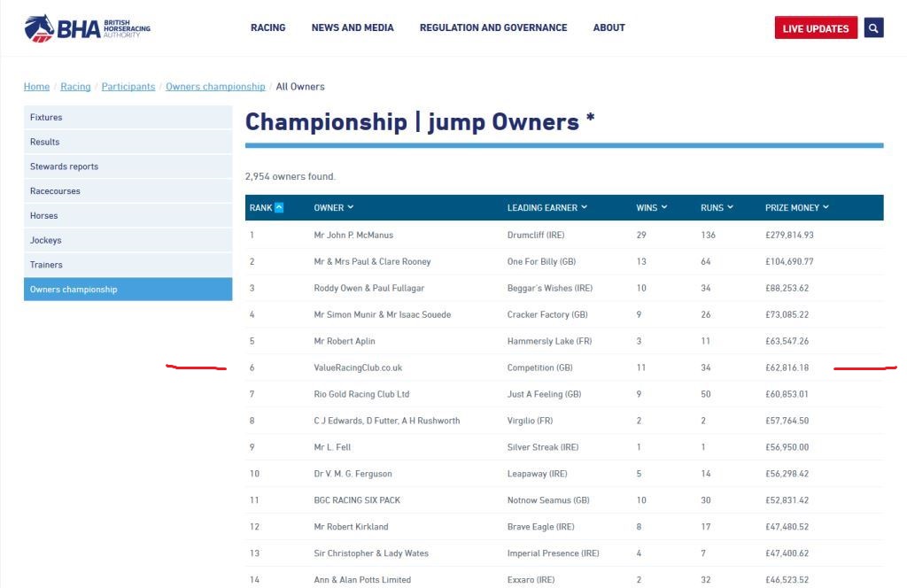Image resolution: width=907 pixels, height=588 pixels.
Task: Click leading earner Hammersly Lake (FR)
Action: click(x=549, y=341)
